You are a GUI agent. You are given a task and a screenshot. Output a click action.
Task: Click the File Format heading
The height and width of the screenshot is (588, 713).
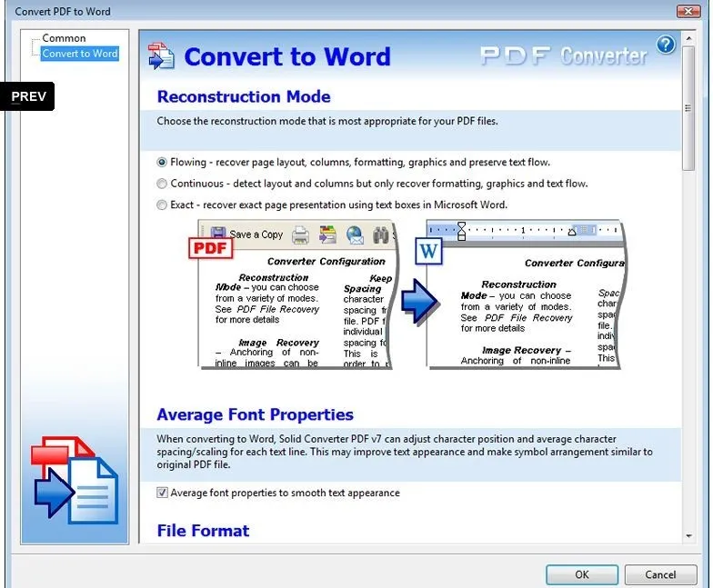point(204,531)
